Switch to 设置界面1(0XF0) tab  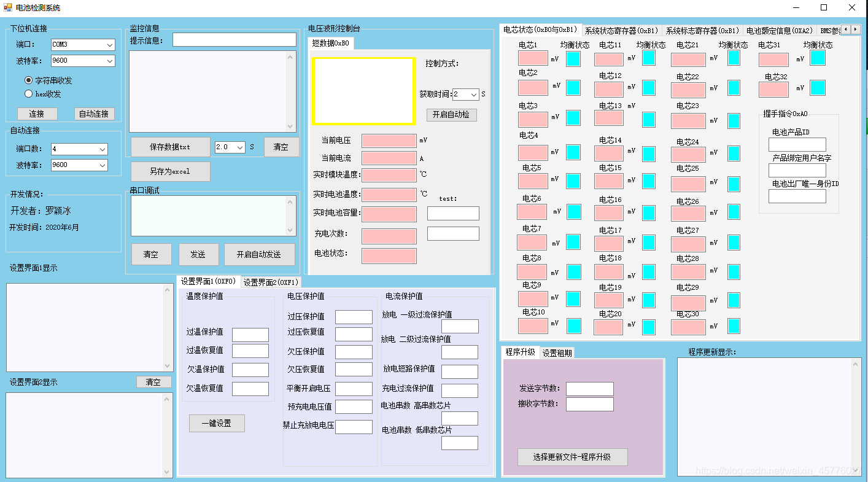pos(208,281)
